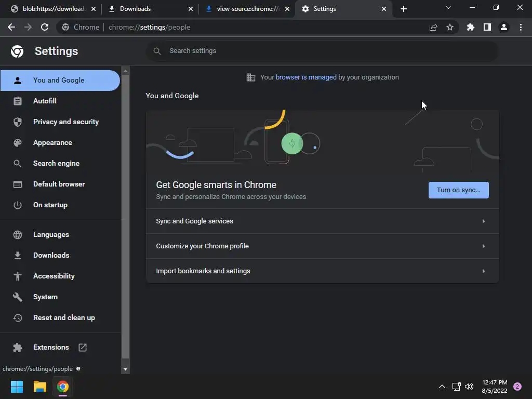Click the Default browser window icon
The height and width of the screenshot is (399, 532).
tap(18, 184)
